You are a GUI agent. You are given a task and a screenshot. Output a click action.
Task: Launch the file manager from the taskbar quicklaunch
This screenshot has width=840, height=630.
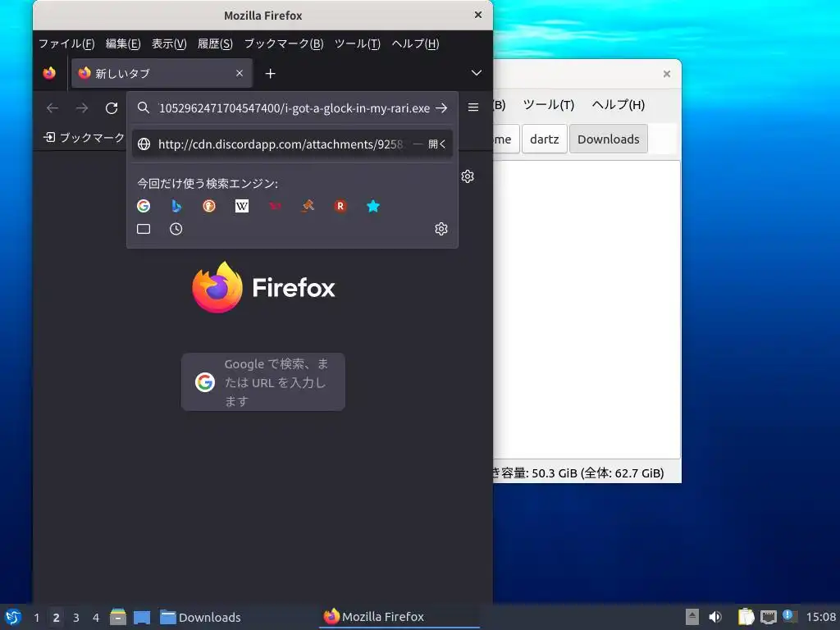[118, 617]
